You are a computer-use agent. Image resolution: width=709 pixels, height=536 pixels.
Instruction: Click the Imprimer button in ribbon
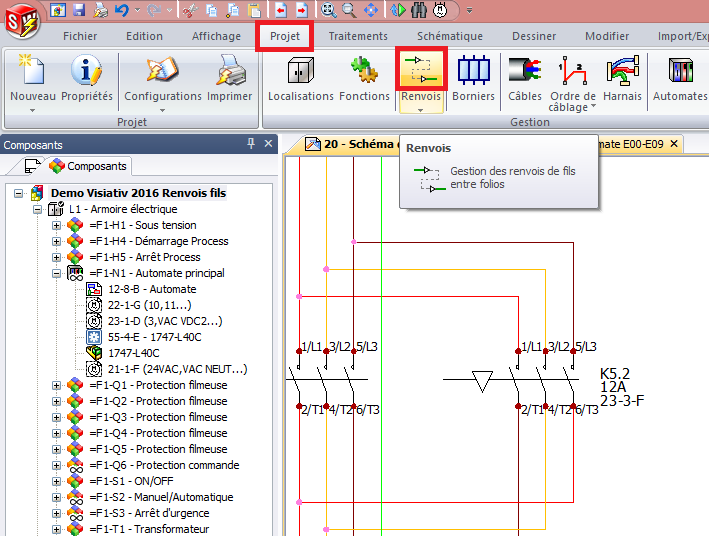coord(230,77)
